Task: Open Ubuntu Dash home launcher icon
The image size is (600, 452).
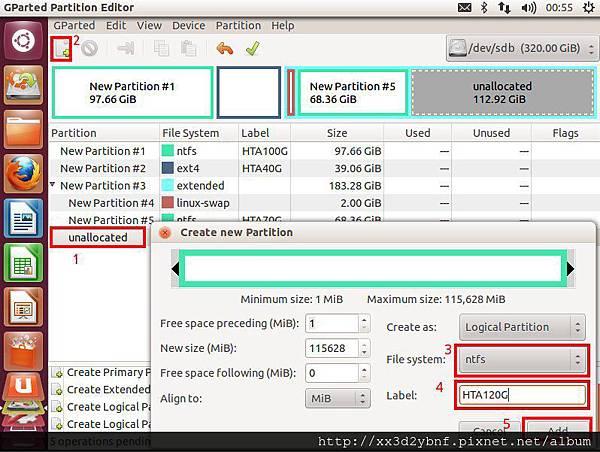Action: [23, 41]
